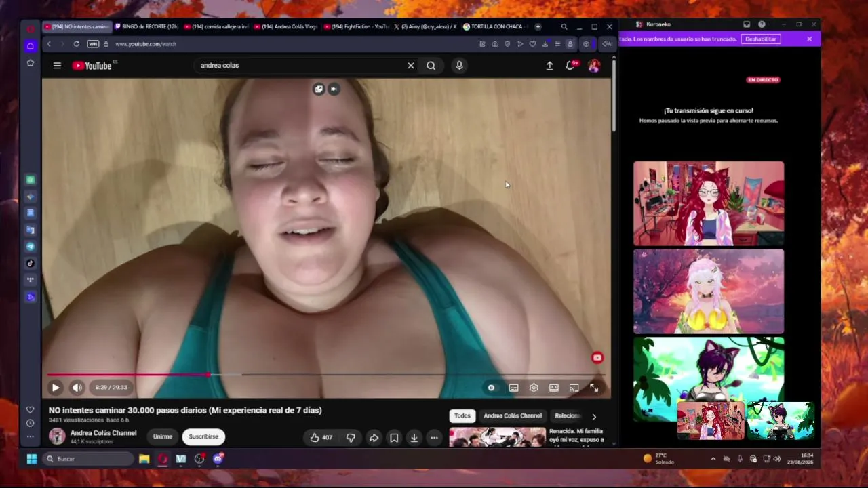Select the 'Andrea Colás Channel' filter chip
Image resolution: width=868 pixels, height=488 pixels.
(x=513, y=416)
